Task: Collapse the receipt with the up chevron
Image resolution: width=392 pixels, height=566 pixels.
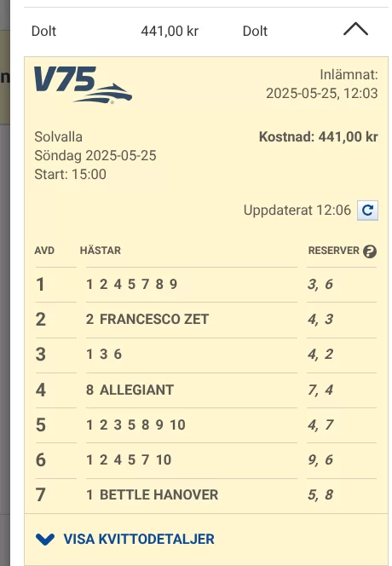Action: click(355, 30)
